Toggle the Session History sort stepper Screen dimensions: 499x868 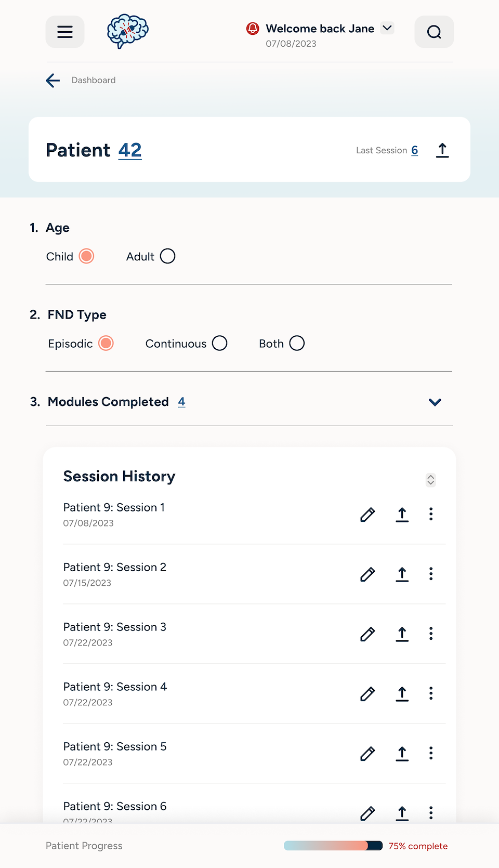pos(430,480)
